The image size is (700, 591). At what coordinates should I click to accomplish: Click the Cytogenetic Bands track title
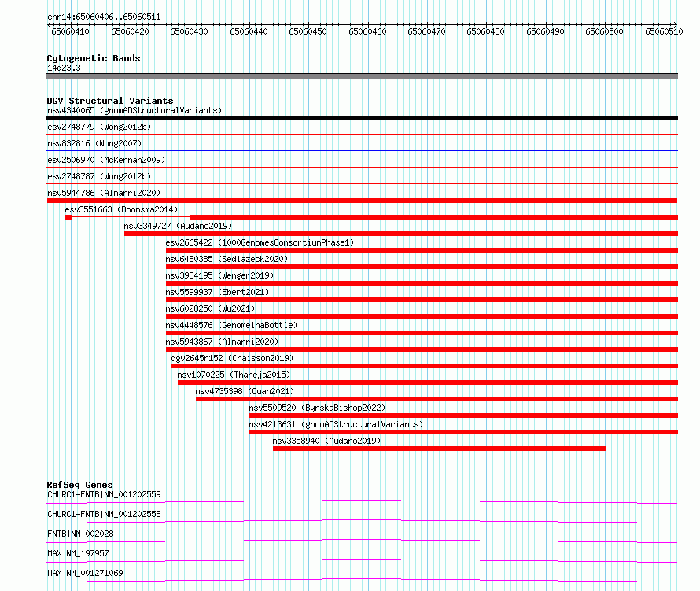point(94,58)
